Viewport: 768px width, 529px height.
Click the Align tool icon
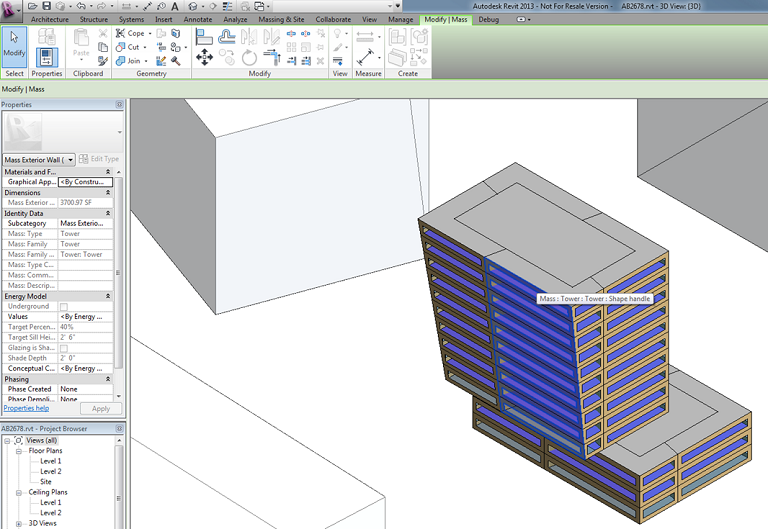point(204,35)
